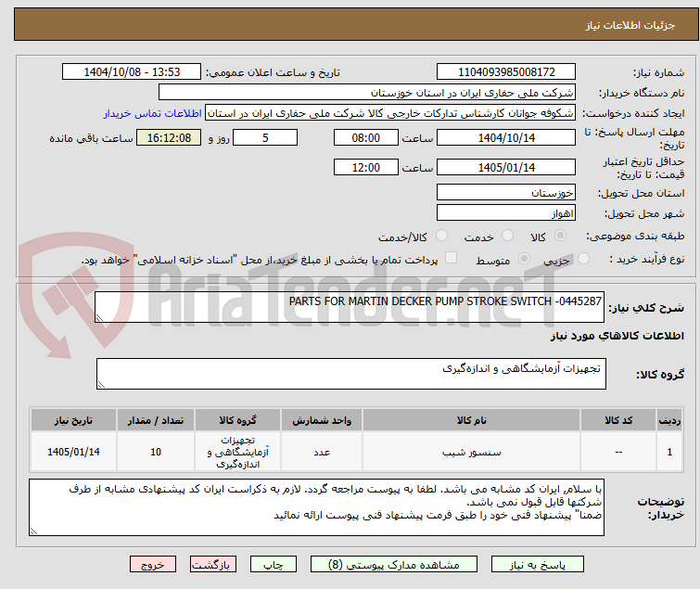The height and width of the screenshot is (589, 700).
Task: Click the تاریخ نیاز column header
Action: pos(73,420)
